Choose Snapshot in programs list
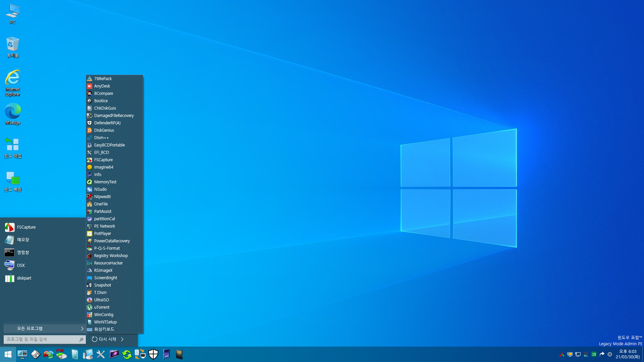This screenshot has height=362, width=644. pos(115,285)
